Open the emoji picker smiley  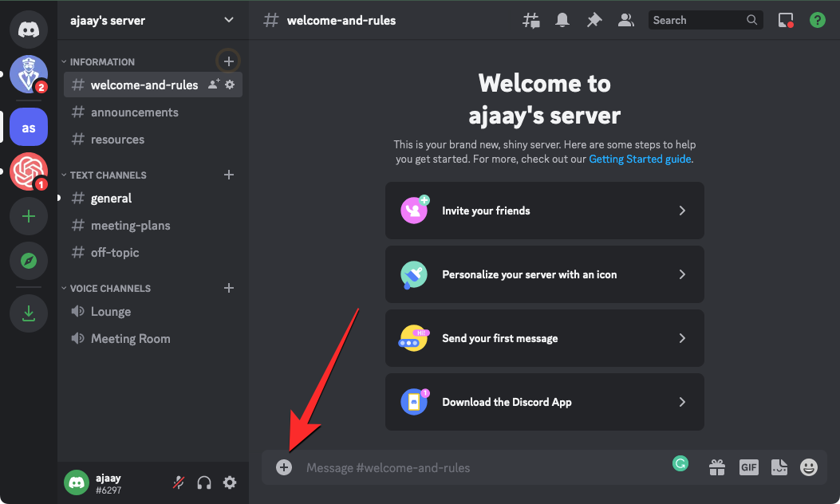click(809, 467)
